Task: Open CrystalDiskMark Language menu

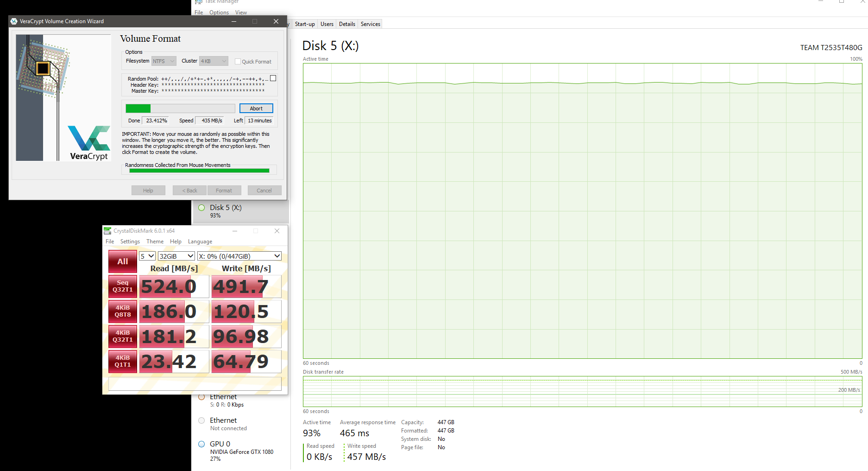Action: point(200,242)
